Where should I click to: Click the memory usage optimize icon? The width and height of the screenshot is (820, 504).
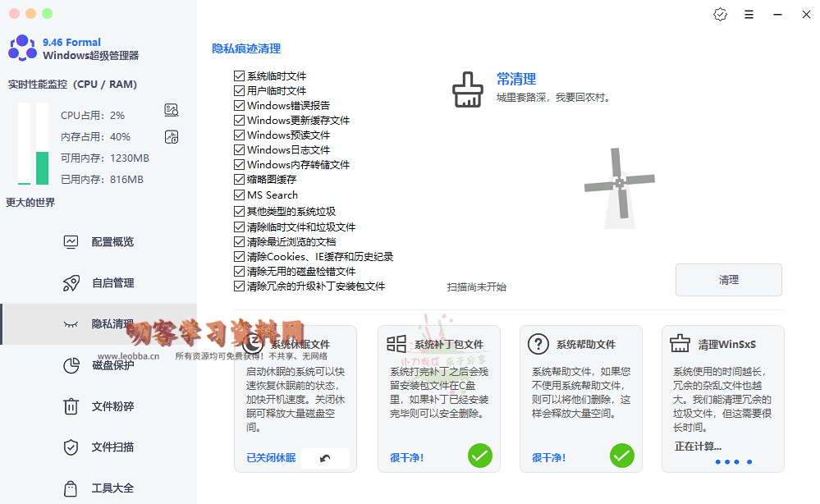pyautogui.click(x=172, y=137)
